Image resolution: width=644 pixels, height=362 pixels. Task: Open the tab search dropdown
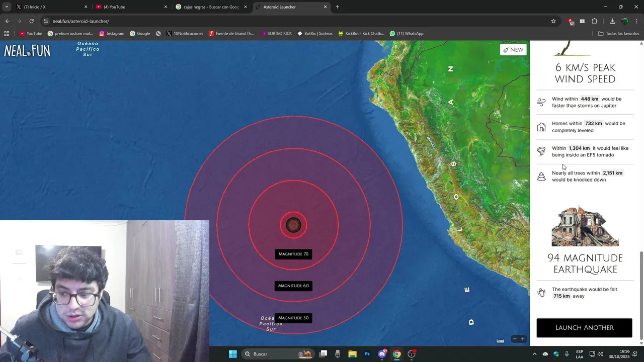pyautogui.click(x=6, y=7)
